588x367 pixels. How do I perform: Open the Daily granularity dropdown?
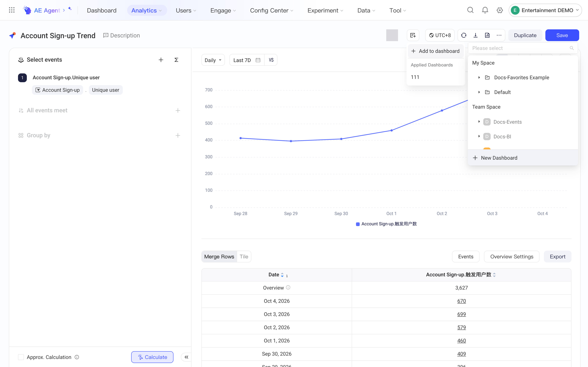(213, 60)
